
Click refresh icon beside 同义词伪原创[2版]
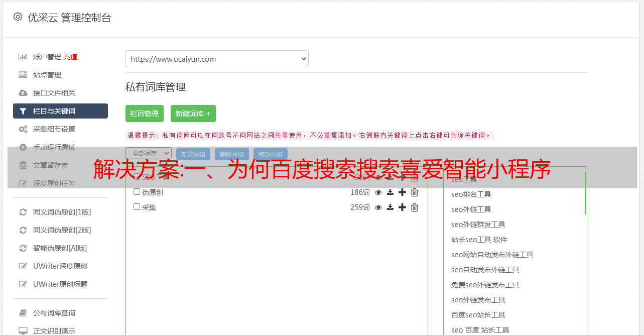coord(23,230)
